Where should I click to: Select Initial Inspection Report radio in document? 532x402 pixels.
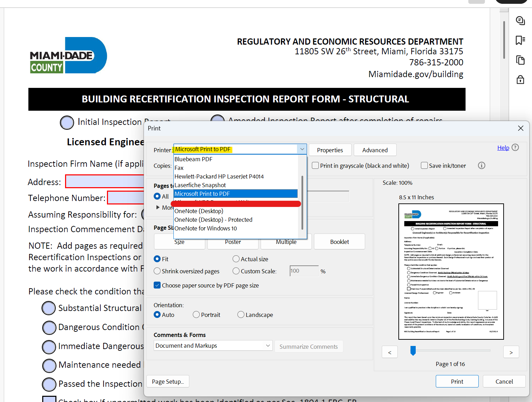click(x=67, y=122)
